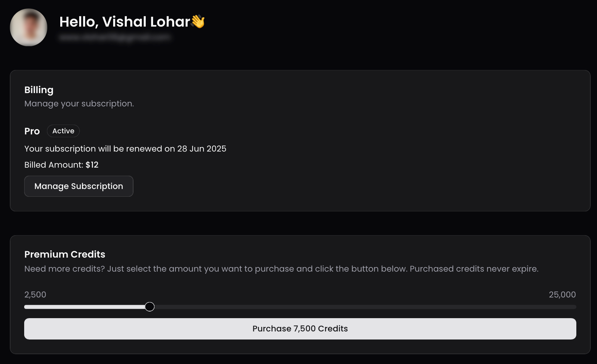The height and width of the screenshot is (364, 597).
Task: Click the 25,000 maximum credits label
Action: coord(562,295)
